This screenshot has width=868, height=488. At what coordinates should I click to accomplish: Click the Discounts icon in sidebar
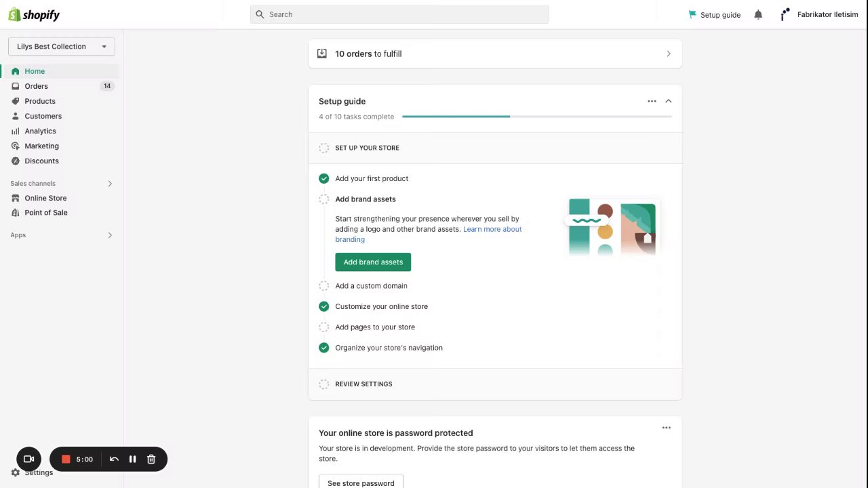click(16, 161)
